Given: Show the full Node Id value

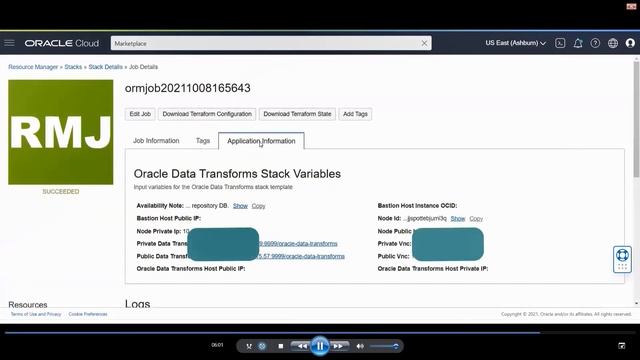Looking at the screenshot, I should (458, 219).
